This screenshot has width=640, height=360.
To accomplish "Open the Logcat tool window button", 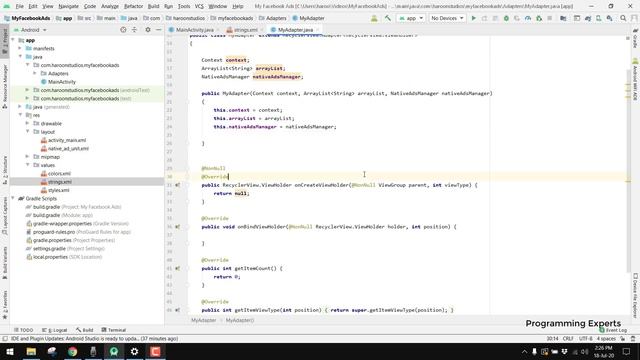I will 55,330.
